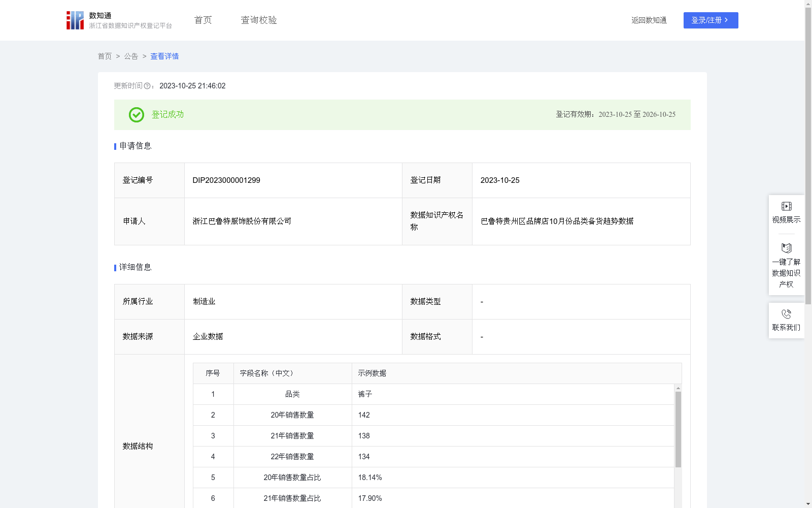Click the 首页 breadcrumb link
Image resolution: width=812 pixels, height=508 pixels.
tap(105, 56)
